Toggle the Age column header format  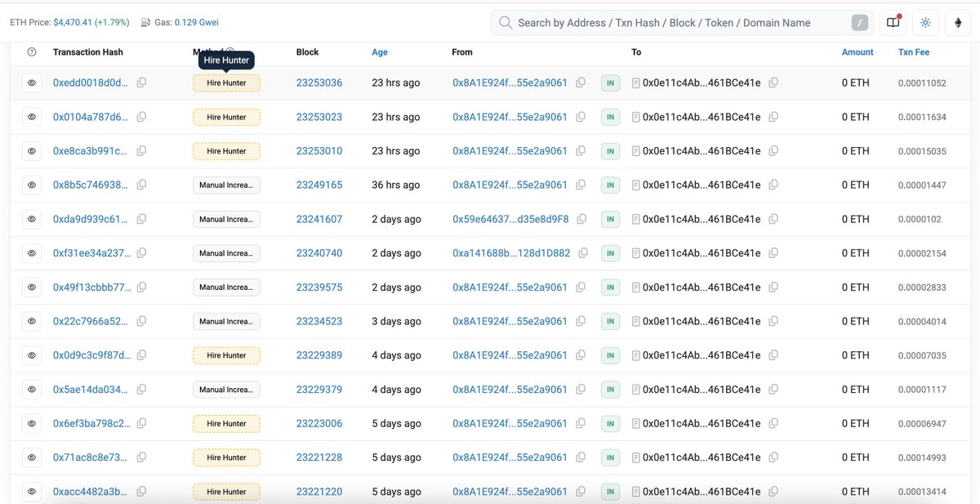(x=380, y=52)
